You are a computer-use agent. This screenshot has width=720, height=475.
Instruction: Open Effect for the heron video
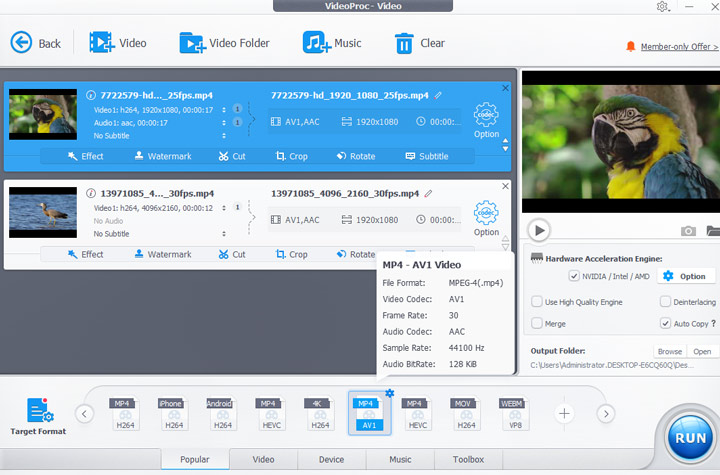[86, 254]
